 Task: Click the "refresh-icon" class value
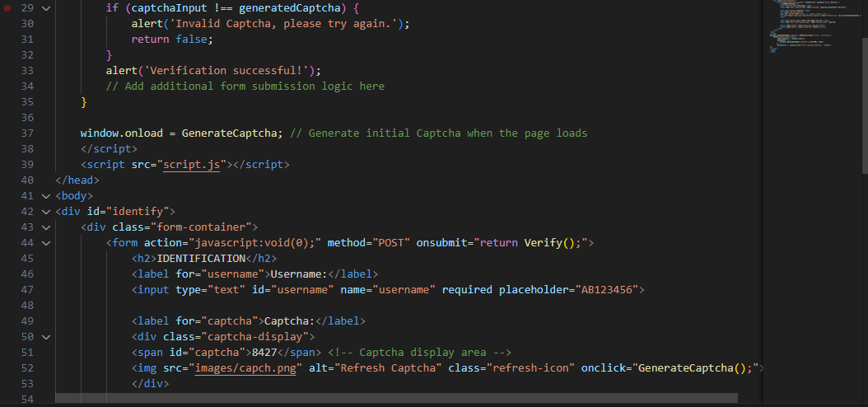tap(530, 367)
